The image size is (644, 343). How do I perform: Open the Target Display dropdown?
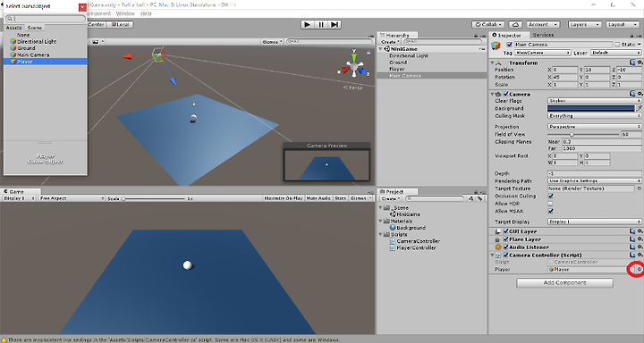[594, 222]
